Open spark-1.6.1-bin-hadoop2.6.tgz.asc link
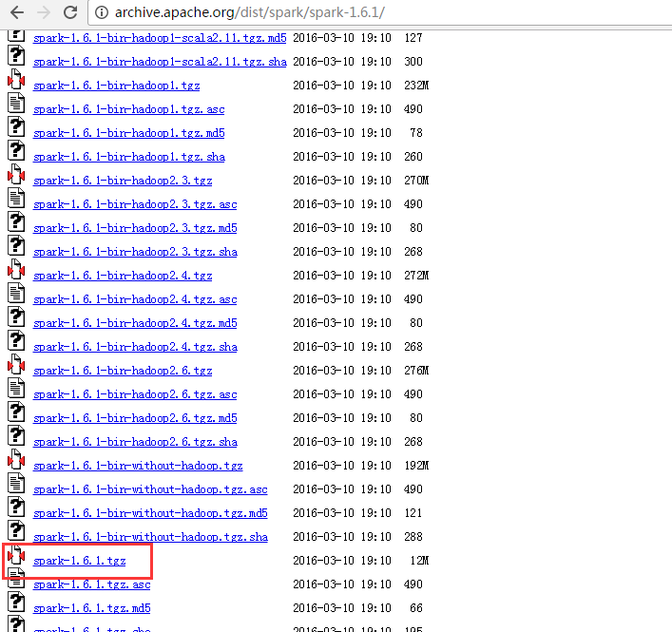This screenshot has height=632, width=672. pyautogui.click(x=135, y=395)
